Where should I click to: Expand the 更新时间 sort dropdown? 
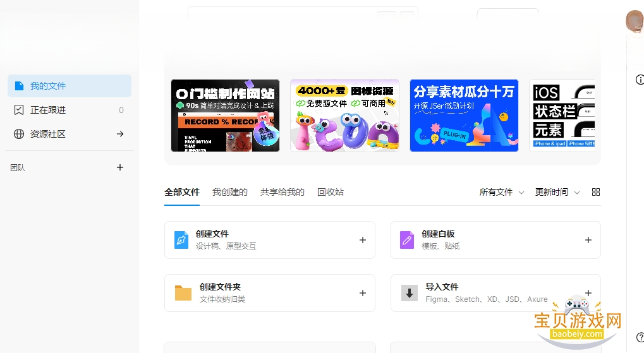point(557,192)
